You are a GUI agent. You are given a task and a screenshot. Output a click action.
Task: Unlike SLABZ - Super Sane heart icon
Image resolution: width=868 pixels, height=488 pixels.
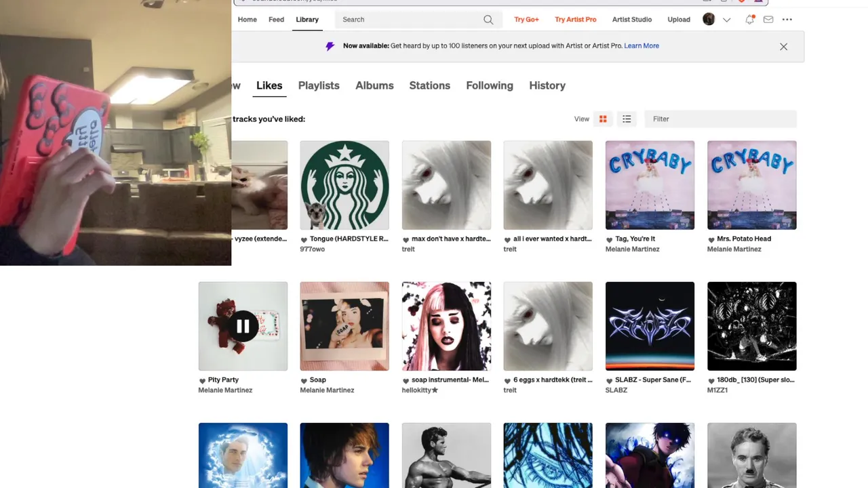[609, 380]
